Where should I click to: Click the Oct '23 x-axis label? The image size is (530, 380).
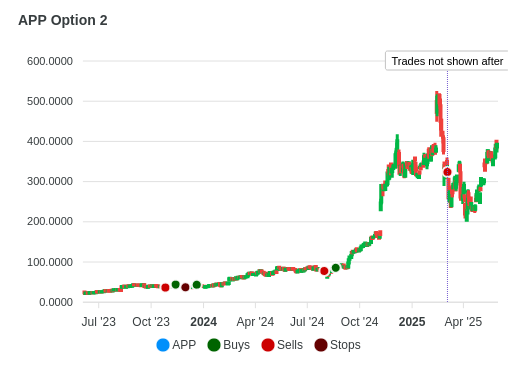coord(151,322)
